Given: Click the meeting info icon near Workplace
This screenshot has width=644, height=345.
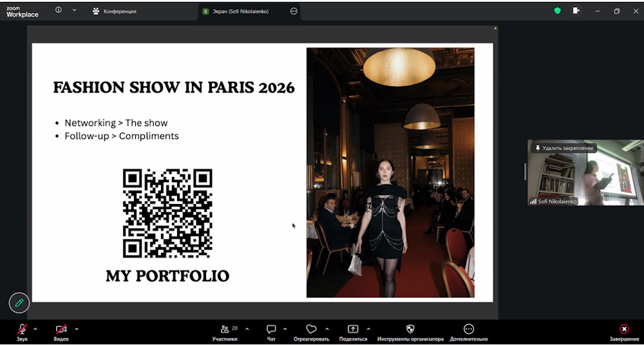Looking at the screenshot, I should [59, 10].
